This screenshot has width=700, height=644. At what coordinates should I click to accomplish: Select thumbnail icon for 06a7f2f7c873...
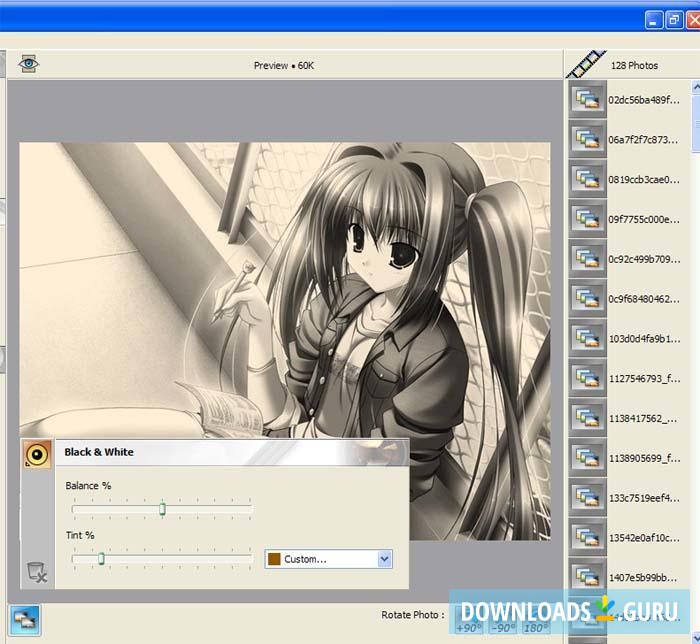[x=587, y=139]
